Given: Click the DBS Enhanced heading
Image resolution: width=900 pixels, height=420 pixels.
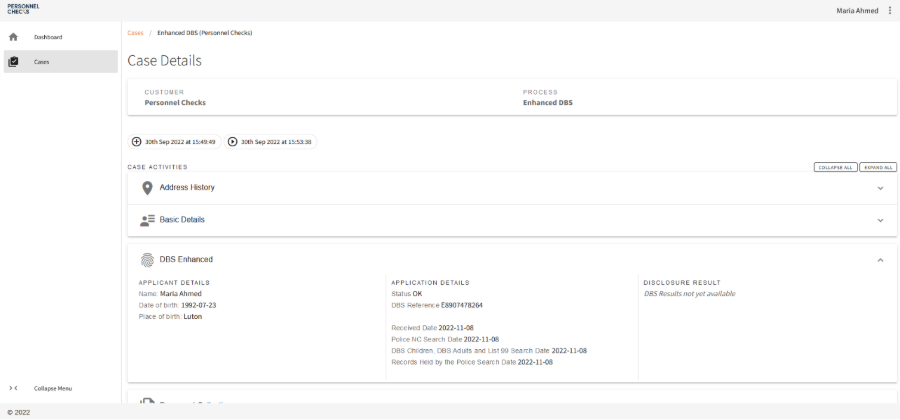Looking at the screenshot, I should tap(186, 259).
